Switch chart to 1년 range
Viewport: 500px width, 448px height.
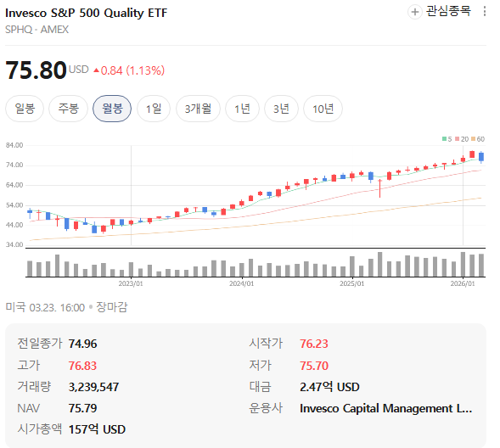(x=242, y=109)
